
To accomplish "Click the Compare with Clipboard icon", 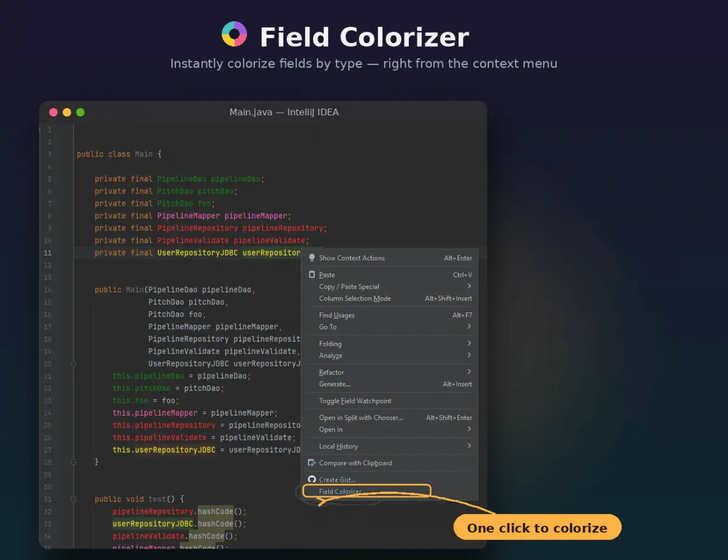I will click(312, 463).
